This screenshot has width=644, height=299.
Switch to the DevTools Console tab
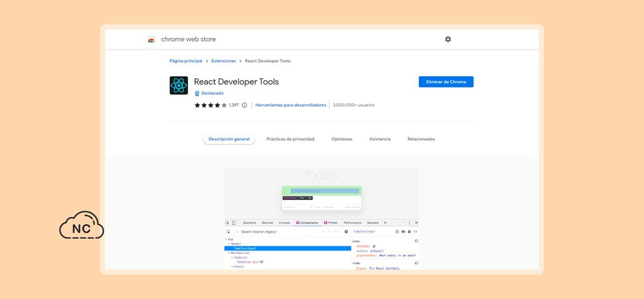point(284,223)
